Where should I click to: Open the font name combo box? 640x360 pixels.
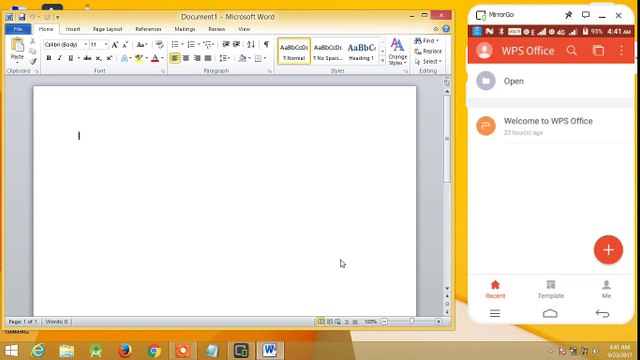tap(66, 44)
